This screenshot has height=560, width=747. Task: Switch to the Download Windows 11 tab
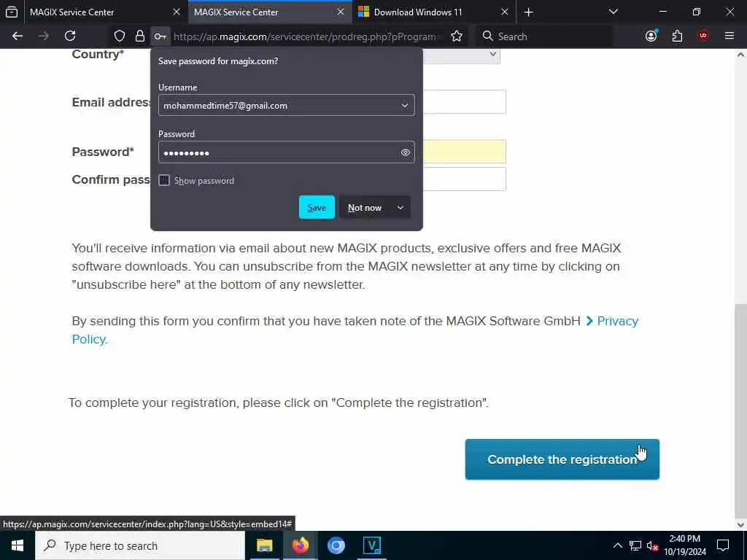point(434,12)
